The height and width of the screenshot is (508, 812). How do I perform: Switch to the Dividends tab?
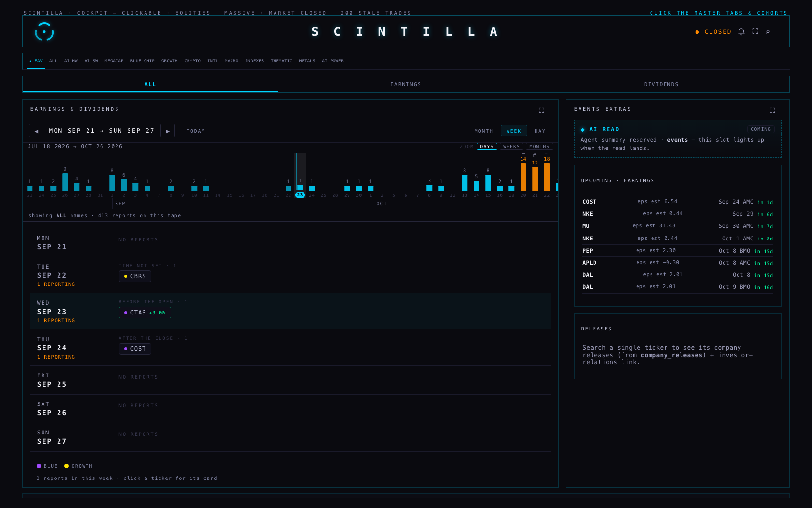661,84
